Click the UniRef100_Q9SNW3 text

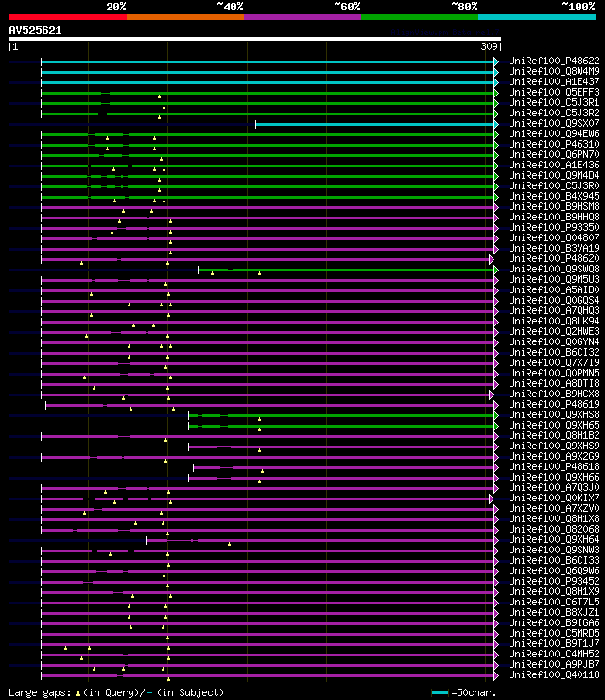pos(554,551)
